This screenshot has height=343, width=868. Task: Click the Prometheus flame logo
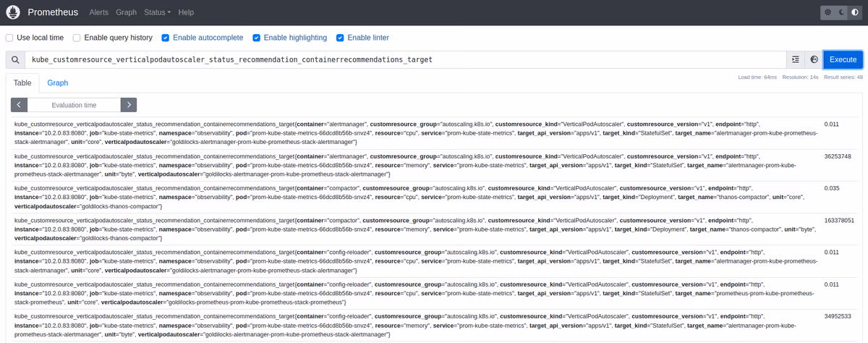coord(13,12)
